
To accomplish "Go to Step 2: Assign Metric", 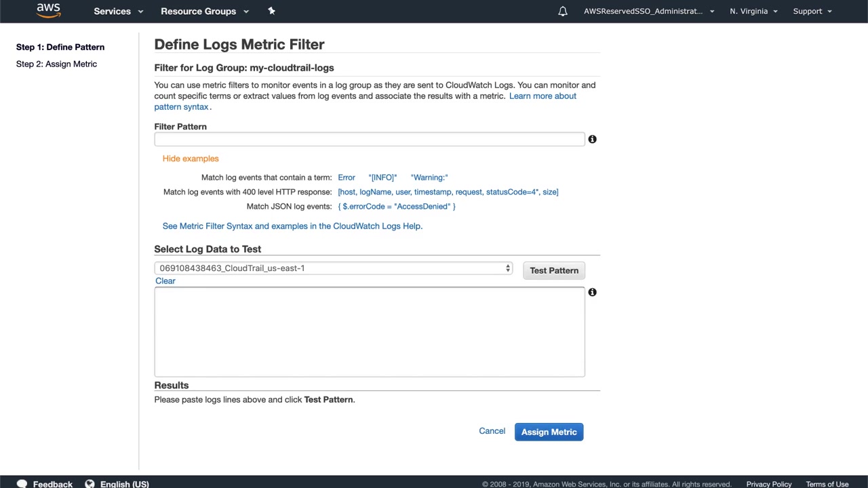I will point(56,64).
